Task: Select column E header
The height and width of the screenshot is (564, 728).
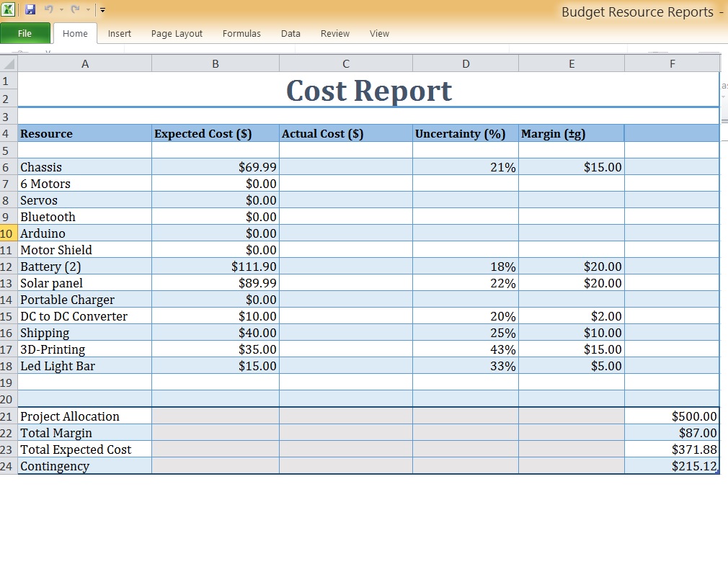Action: coord(572,63)
